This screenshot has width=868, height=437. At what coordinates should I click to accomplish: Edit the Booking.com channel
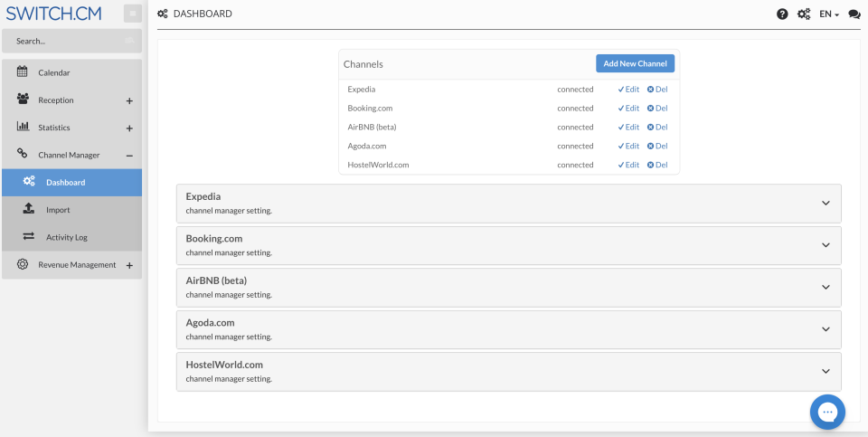pos(628,109)
